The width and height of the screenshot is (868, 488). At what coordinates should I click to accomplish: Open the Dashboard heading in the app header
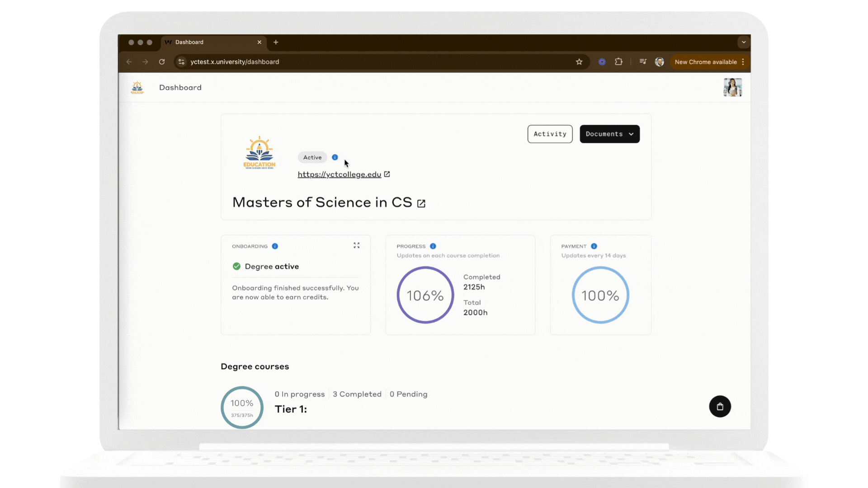[x=180, y=87]
